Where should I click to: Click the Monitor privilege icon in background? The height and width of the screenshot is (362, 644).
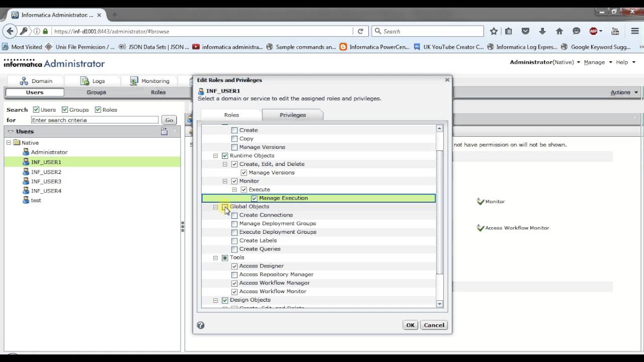click(480, 201)
